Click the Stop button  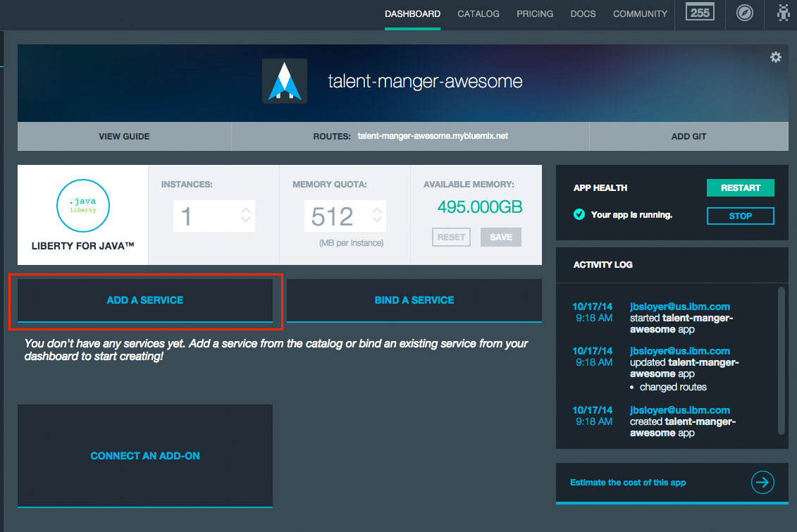(741, 216)
